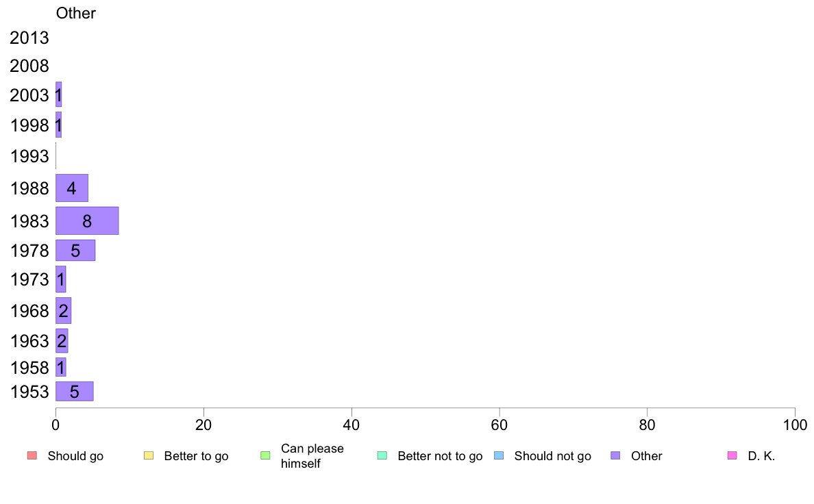Click the 1993 year axis label
The image size is (814, 504).
click(29, 156)
